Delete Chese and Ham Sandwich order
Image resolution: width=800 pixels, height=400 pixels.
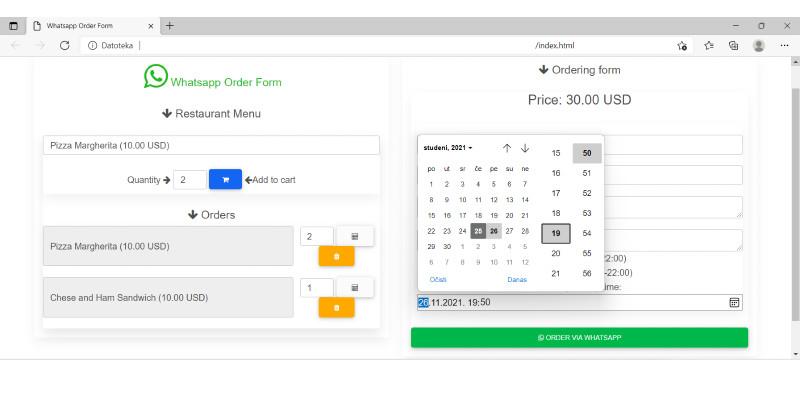(x=336, y=307)
